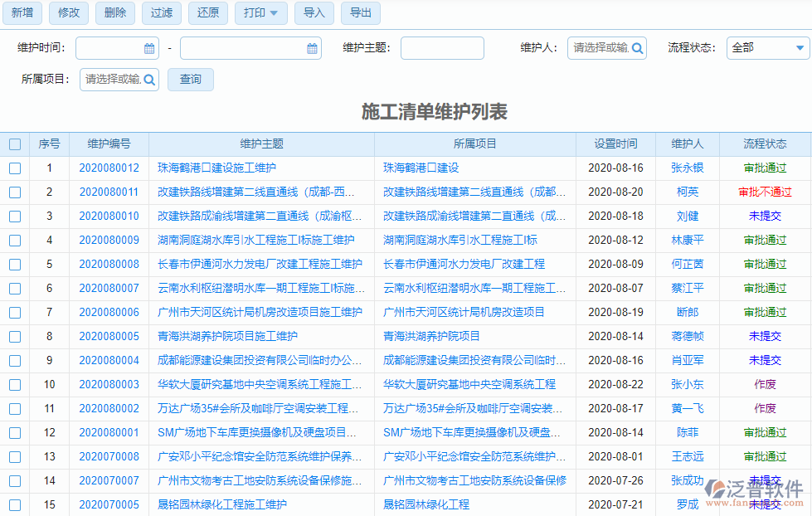Check the checkbox for row 1
This screenshot has width=812, height=516.
15,168
